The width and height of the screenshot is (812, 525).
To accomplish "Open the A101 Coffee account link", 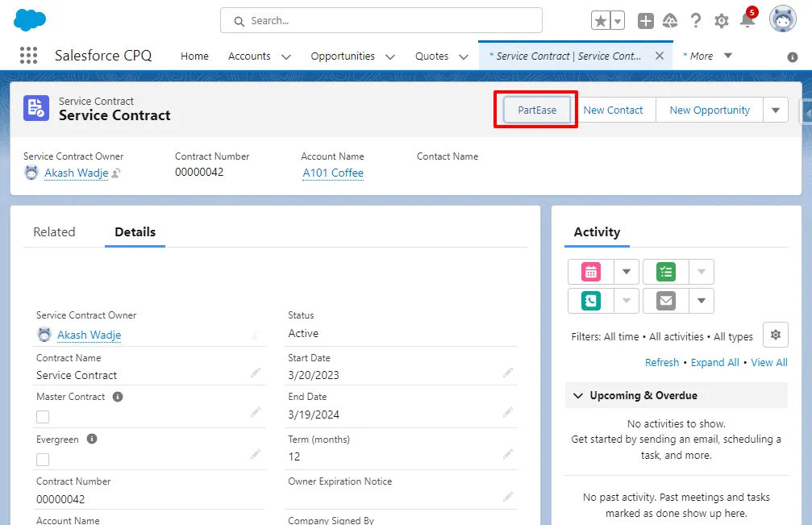I will coord(333,173).
